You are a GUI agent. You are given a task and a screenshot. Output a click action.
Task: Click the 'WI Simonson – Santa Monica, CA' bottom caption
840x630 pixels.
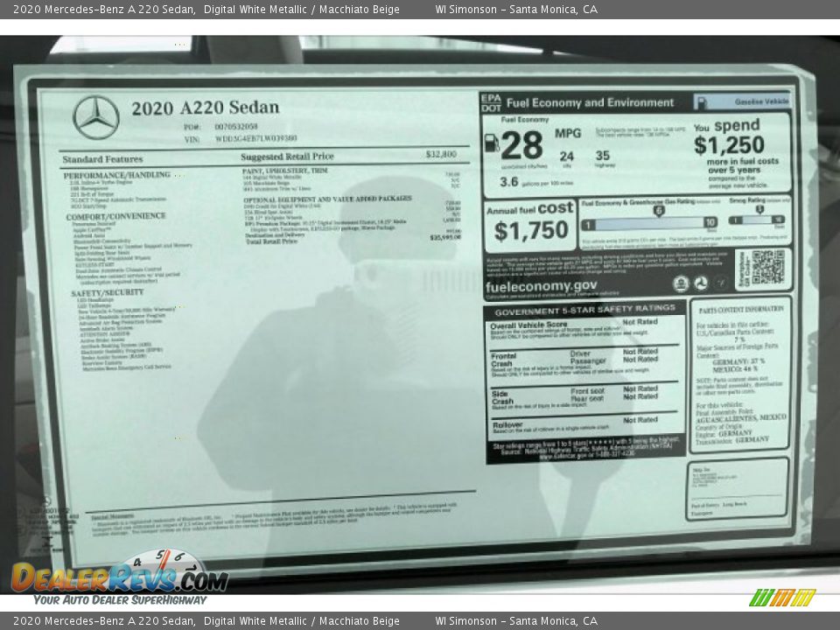click(516, 621)
